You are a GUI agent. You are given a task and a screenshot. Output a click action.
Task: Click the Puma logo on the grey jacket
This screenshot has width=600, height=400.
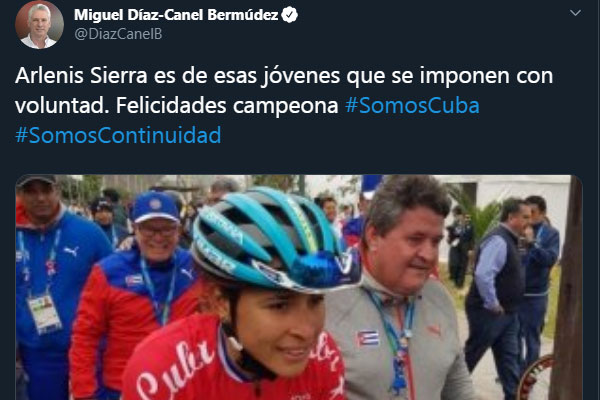click(x=434, y=330)
